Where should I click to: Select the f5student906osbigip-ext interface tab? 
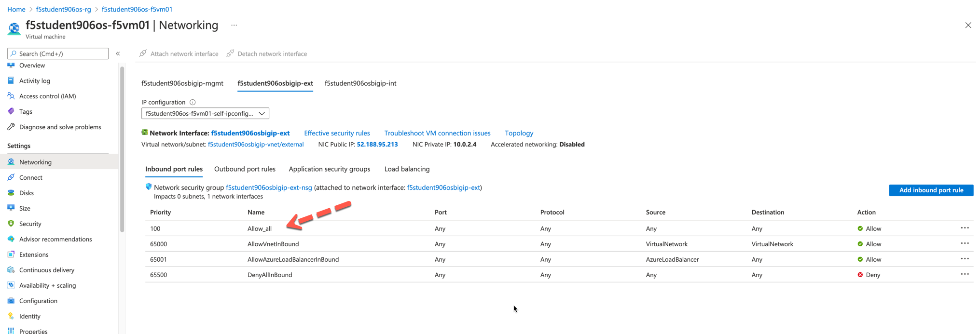[275, 83]
